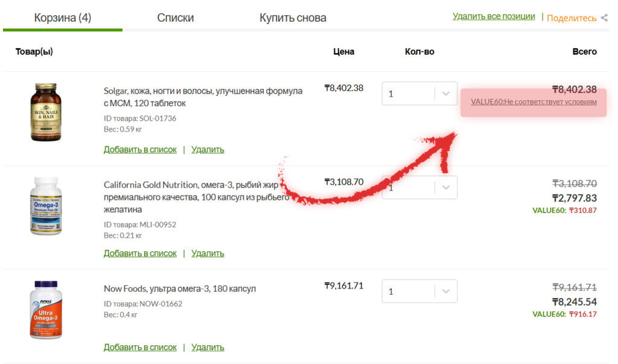Open Now Foods ультра омега-3 product title
Image resolution: width=618 pixels, height=364 pixels.
click(180, 289)
